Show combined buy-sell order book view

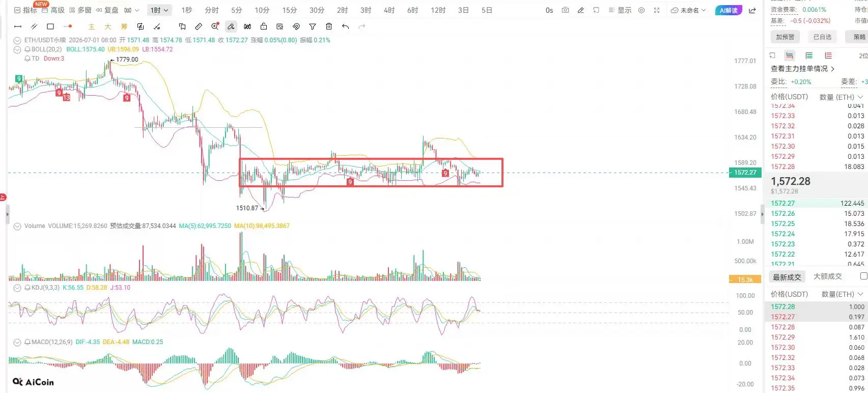click(x=790, y=55)
